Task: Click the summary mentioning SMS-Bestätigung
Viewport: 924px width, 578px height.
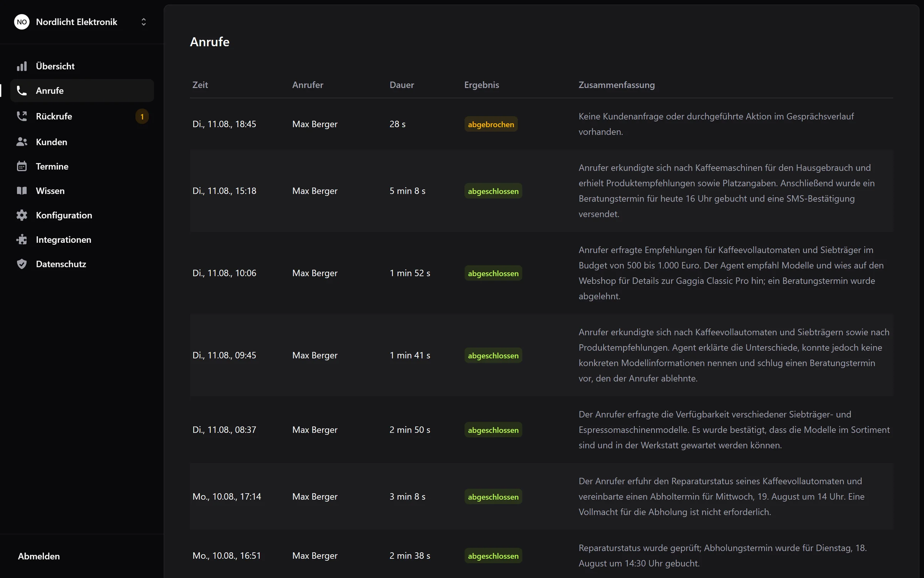Action: click(x=727, y=191)
